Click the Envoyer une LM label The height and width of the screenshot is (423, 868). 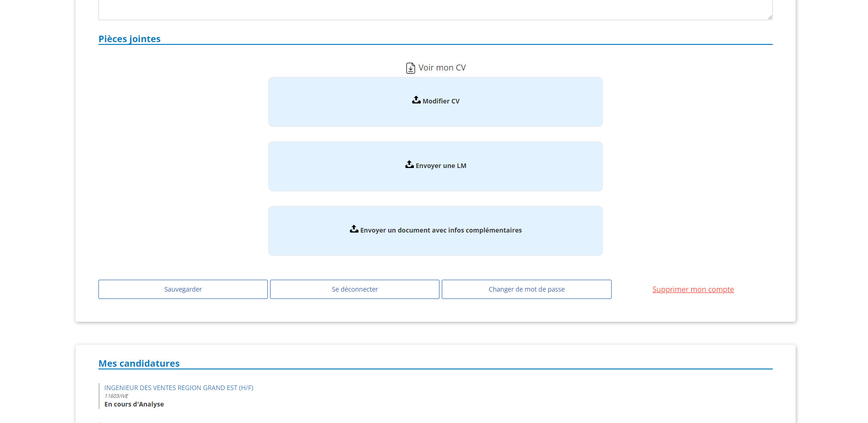click(441, 166)
